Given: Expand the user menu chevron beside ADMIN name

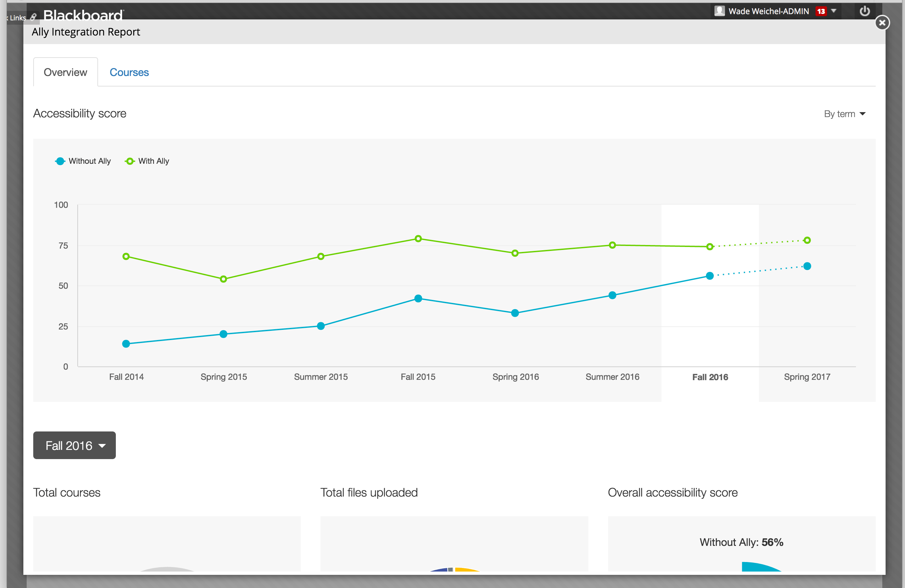Looking at the screenshot, I should (x=834, y=11).
